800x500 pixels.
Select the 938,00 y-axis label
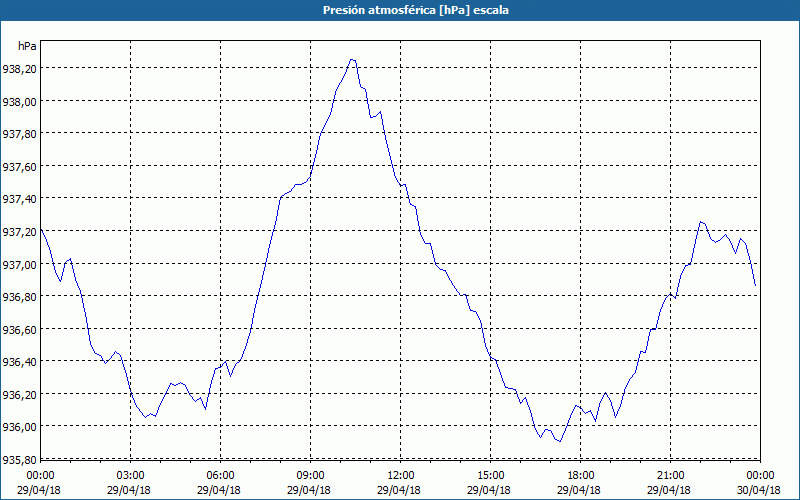(x=19, y=102)
